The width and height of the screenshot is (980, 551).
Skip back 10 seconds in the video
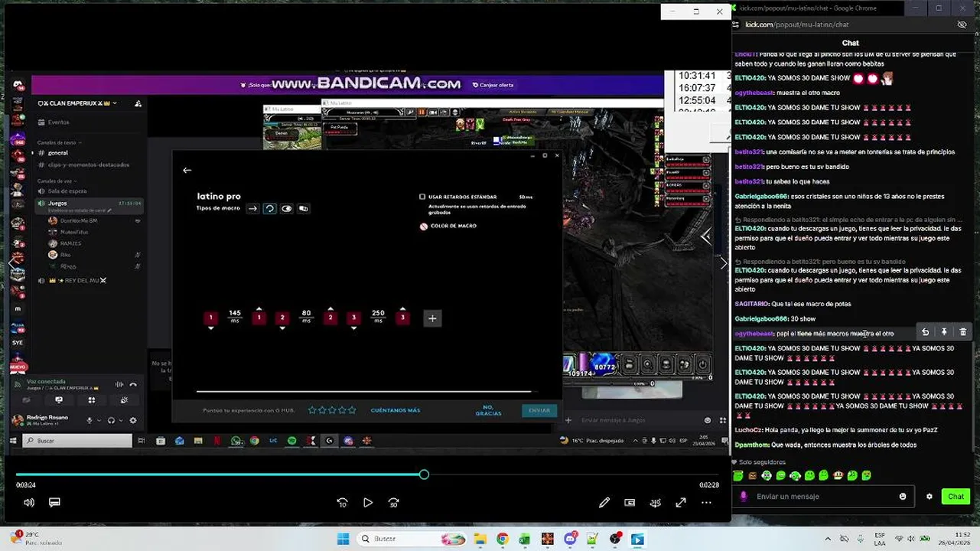tap(342, 503)
